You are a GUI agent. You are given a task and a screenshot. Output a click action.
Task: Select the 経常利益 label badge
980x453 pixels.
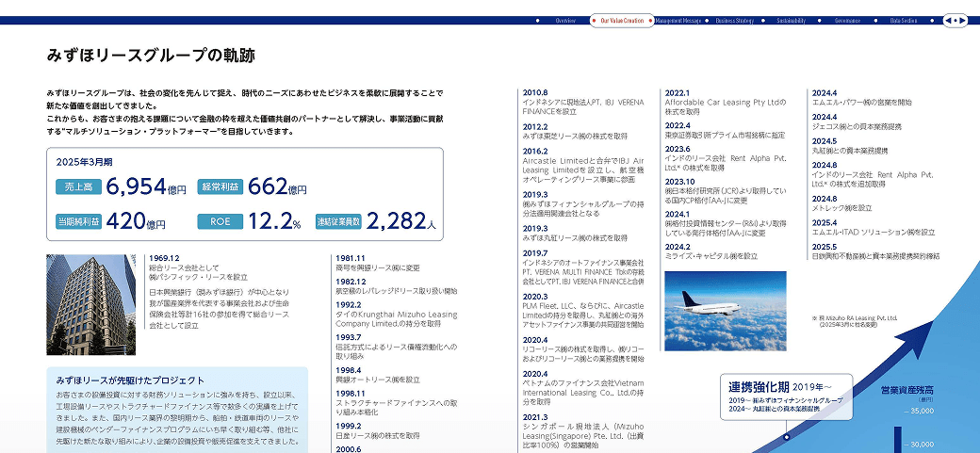pos(220,188)
